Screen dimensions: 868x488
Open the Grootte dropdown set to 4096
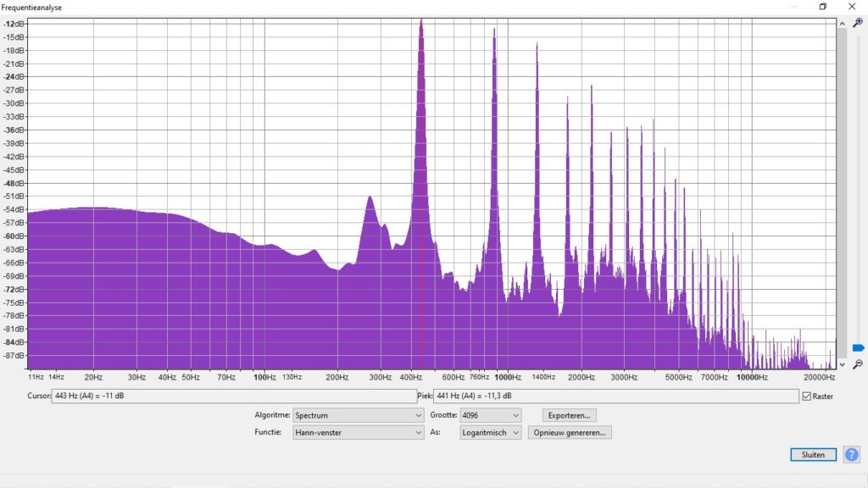point(490,415)
